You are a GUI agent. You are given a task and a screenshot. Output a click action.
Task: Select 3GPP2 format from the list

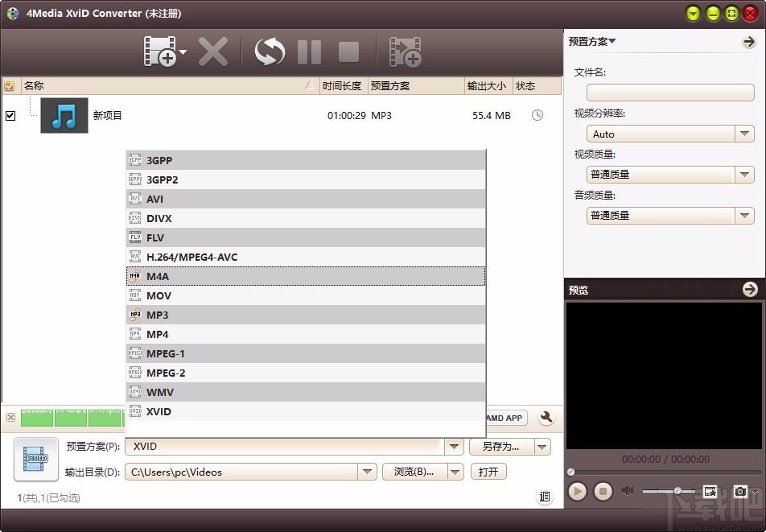[306, 179]
